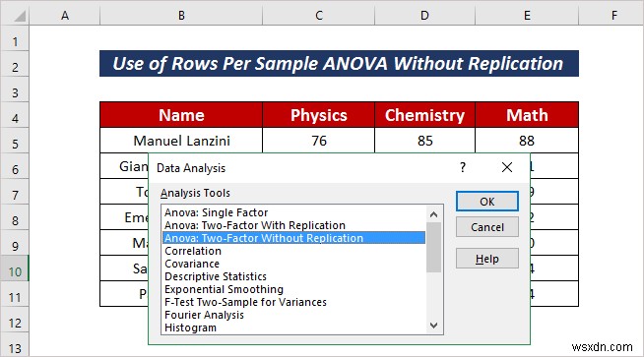This screenshot has width=644, height=357.
Task: Close the Data Analysis dialog
Action: (507, 167)
